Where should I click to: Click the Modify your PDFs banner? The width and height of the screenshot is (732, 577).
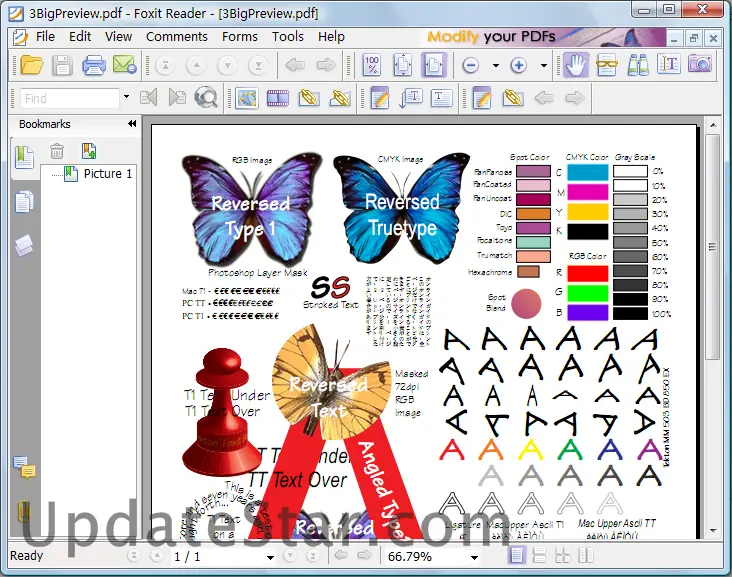pos(545,37)
